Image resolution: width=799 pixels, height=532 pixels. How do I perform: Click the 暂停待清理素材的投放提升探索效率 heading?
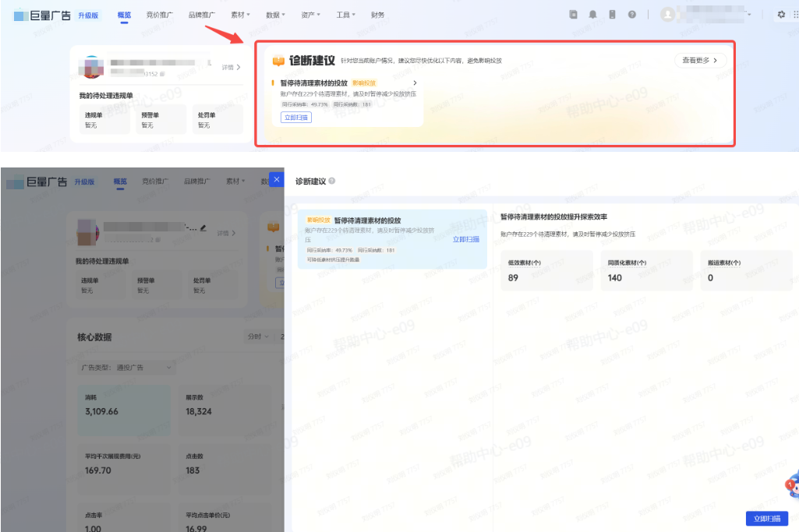[554, 217]
